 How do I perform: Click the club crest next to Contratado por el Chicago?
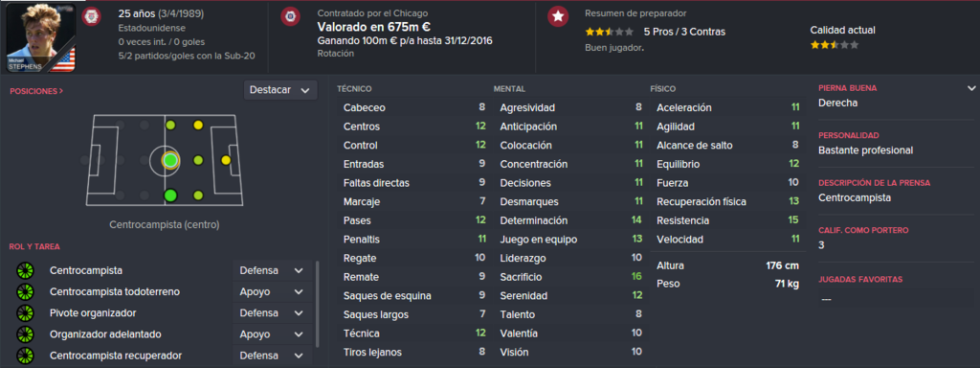pos(289,16)
